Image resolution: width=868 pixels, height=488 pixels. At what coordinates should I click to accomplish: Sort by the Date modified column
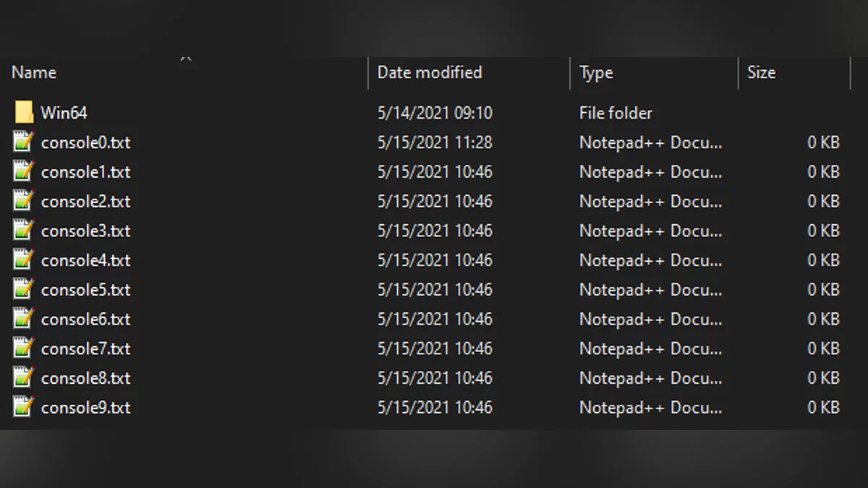[x=430, y=73]
